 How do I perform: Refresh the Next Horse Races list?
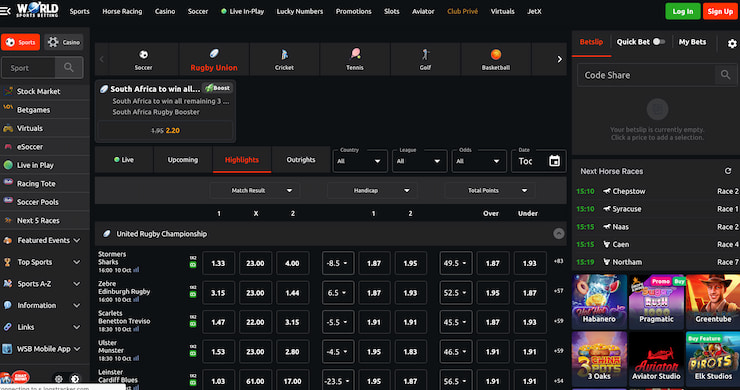pyautogui.click(x=728, y=171)
